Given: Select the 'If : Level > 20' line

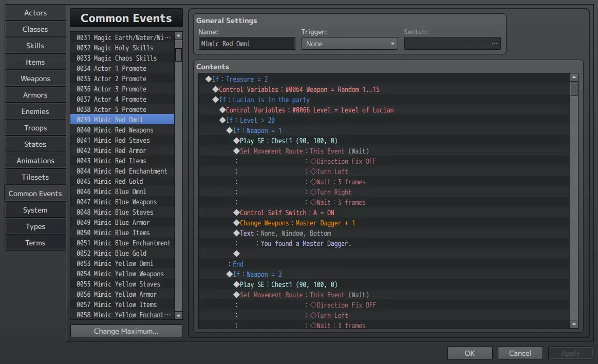Looking at the screenshot, I should tap(384, 121).
